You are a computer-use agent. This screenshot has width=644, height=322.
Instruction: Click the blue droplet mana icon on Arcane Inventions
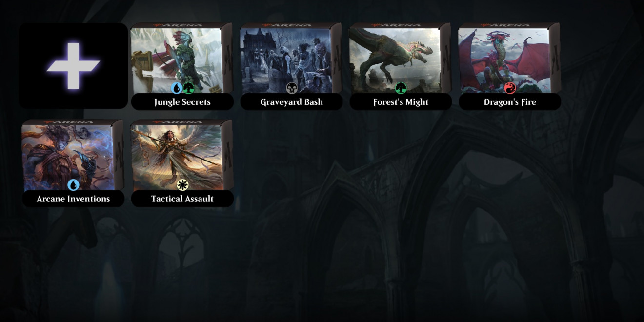(73, 185)
